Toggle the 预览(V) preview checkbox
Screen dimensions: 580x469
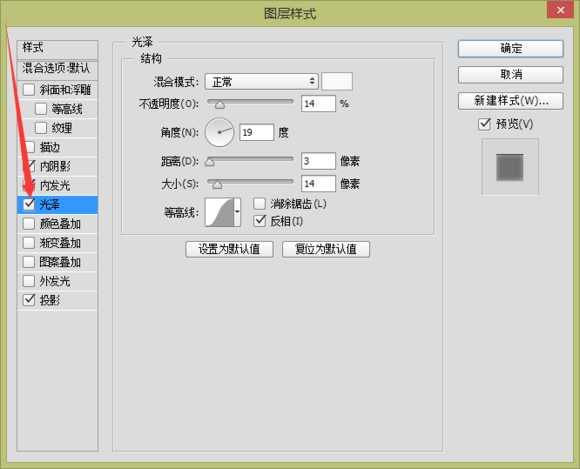[485, 124]
